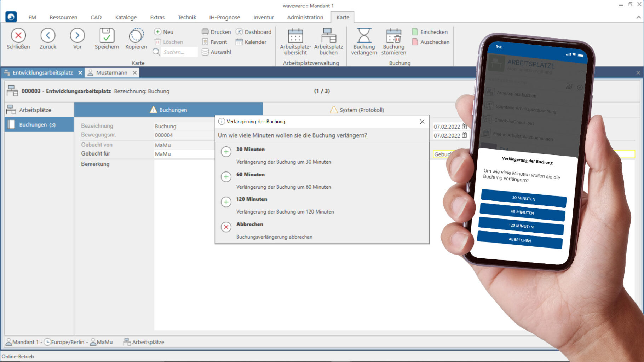This screenshot has width=644, height=362.
Task: Click the Schließen red X icon
Action: click(x=18, y=36)
